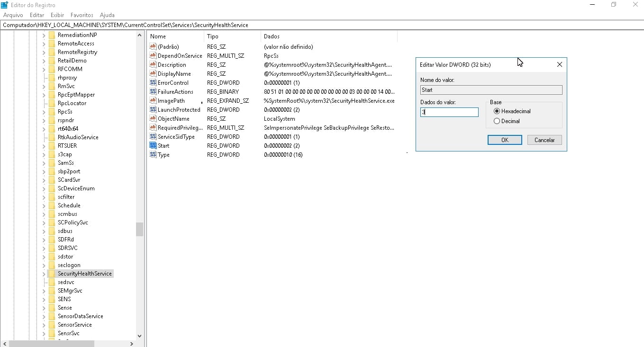This screenshot has width=644, height=347.
Task: Expand the RmSvc key
Action: click(44, 86)
